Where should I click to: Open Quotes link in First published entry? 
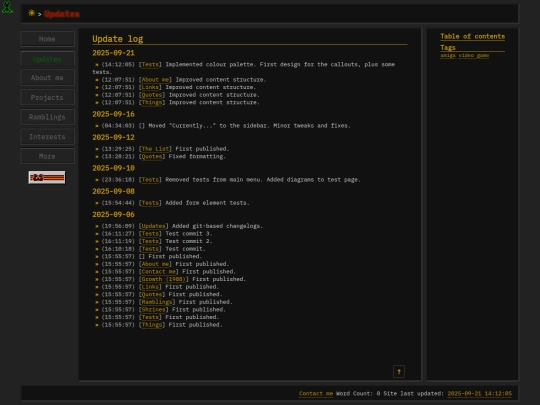click(x=152, y=294)
